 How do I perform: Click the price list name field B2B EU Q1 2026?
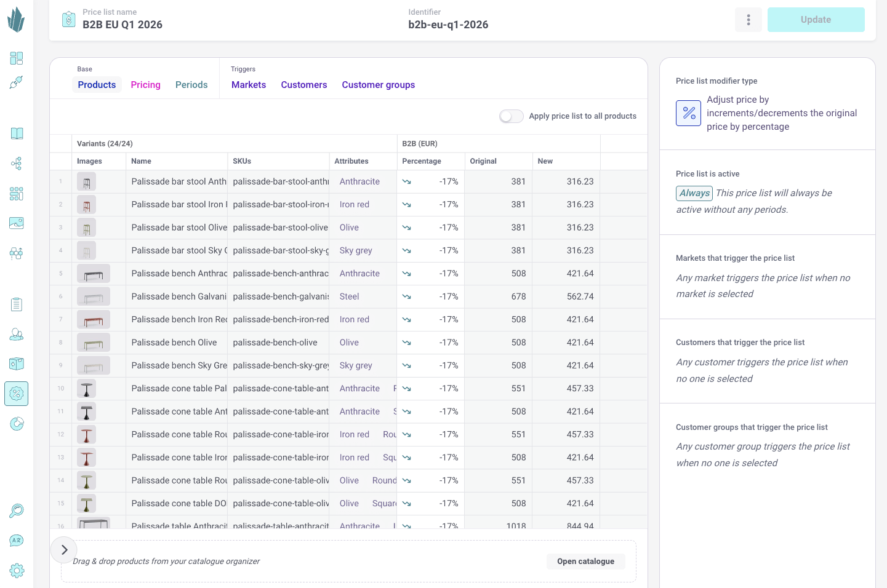(x=122, y=25)
